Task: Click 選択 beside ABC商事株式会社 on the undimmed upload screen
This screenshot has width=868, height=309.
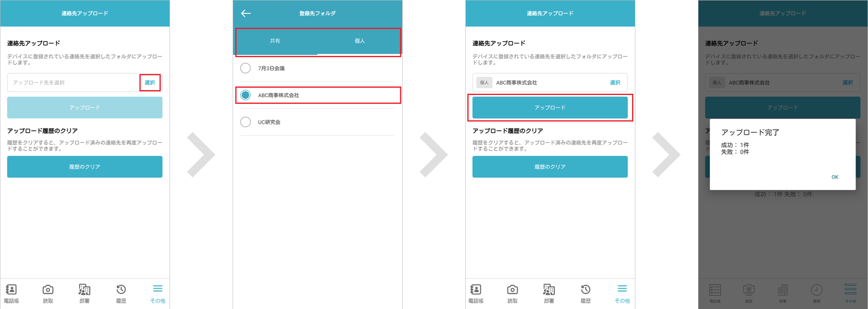Action: [615, 82]
